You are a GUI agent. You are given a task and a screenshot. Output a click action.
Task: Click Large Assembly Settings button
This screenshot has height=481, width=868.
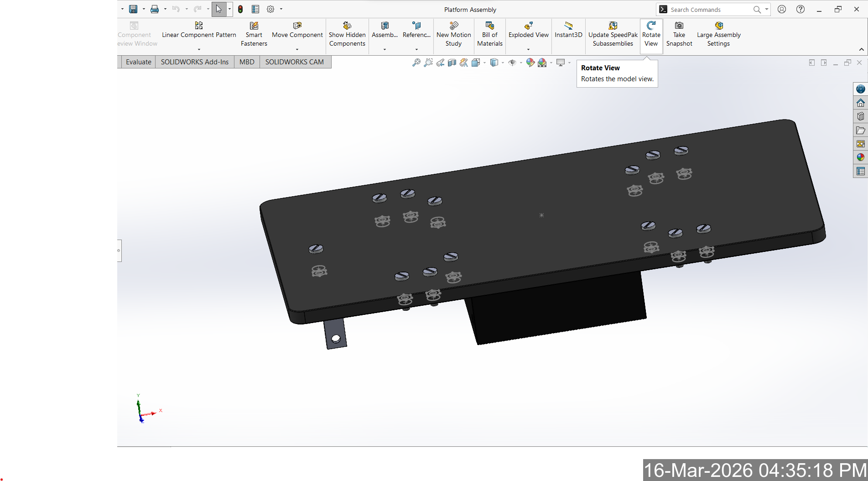pos(718,34)
